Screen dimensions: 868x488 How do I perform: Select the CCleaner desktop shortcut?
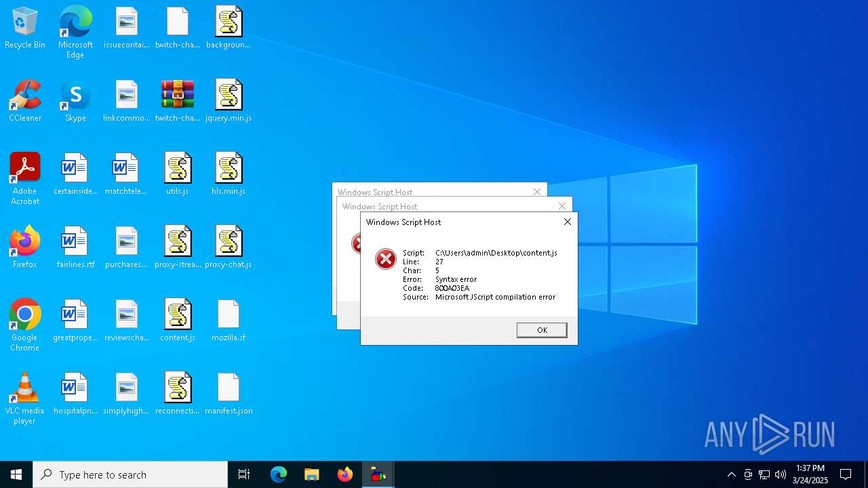pos(25,101)
